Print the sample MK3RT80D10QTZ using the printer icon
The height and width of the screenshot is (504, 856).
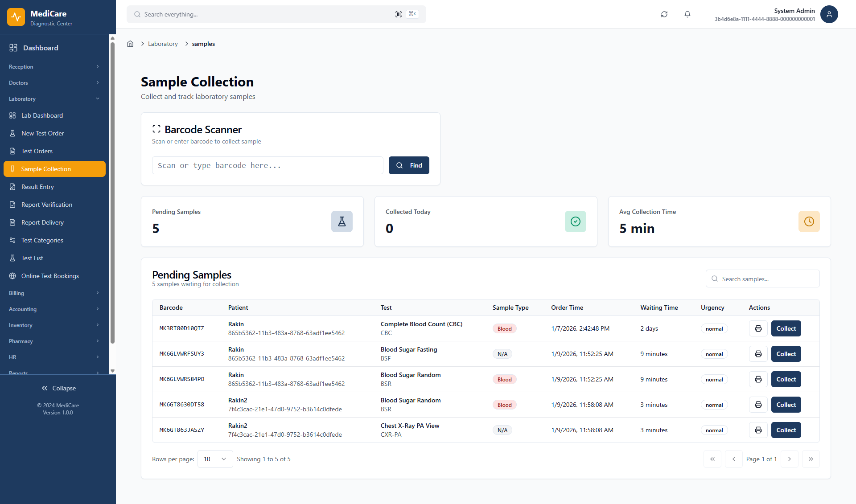[x=758, y=328]
